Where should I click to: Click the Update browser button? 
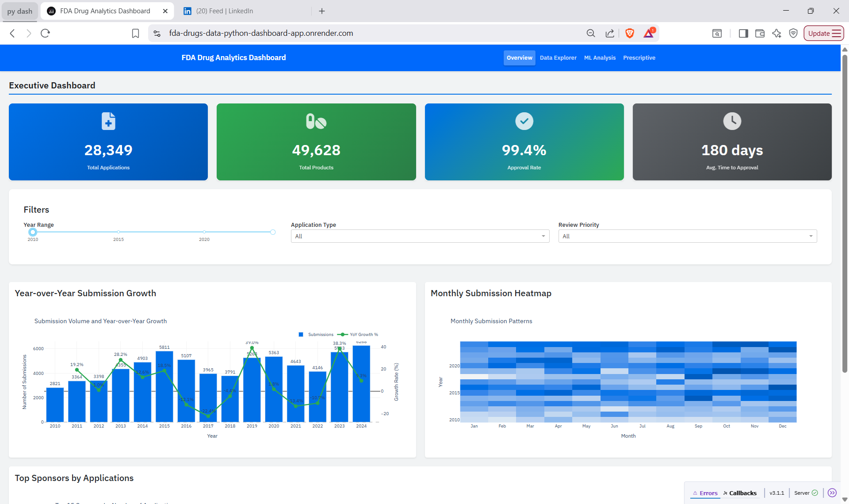tap(824, 33)
